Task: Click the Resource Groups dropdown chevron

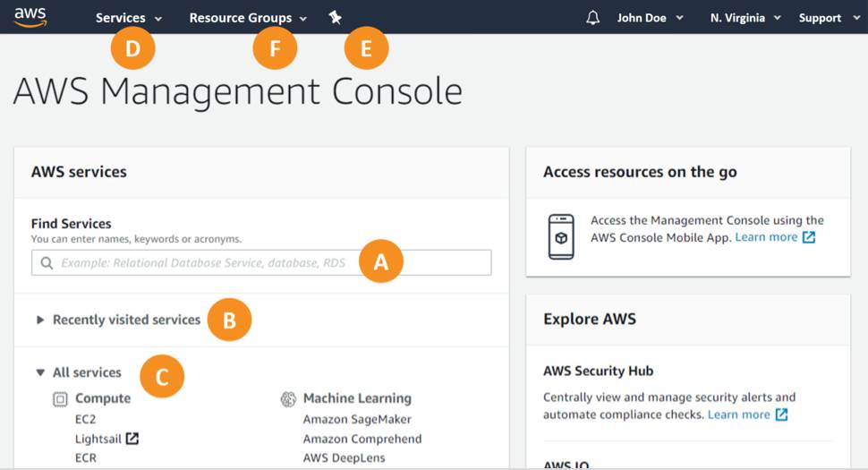Action: (x=303, y=19)
